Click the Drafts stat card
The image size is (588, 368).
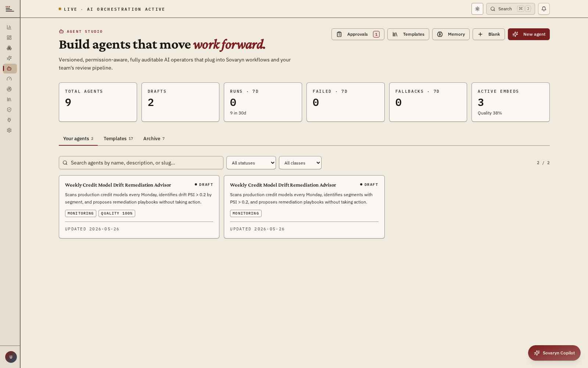[x=180, y=102]
